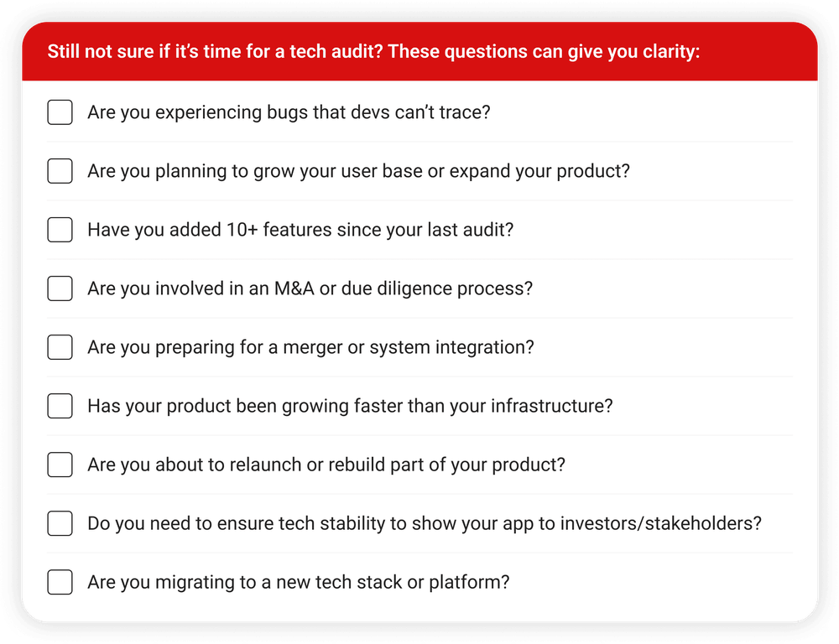The height and width of the screenshot is (644, 839).
Task: Click "Still not sure" header title text
Action: pyautogui.click(x=373, y=52)
